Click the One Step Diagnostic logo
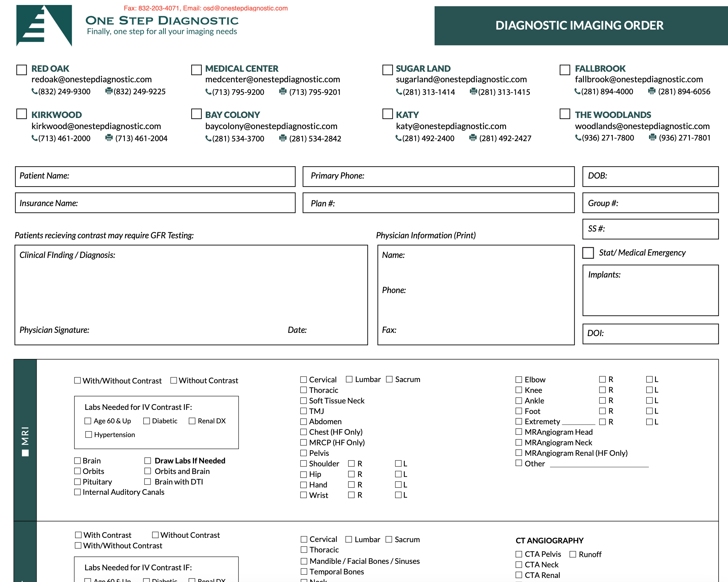The image size is (728, 582). click(44, 25)
